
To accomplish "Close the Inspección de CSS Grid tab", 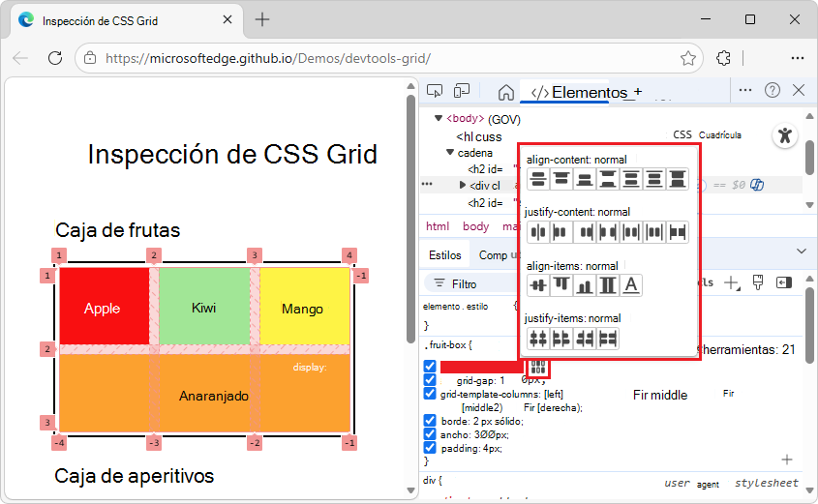I will (x=227, y=19).
